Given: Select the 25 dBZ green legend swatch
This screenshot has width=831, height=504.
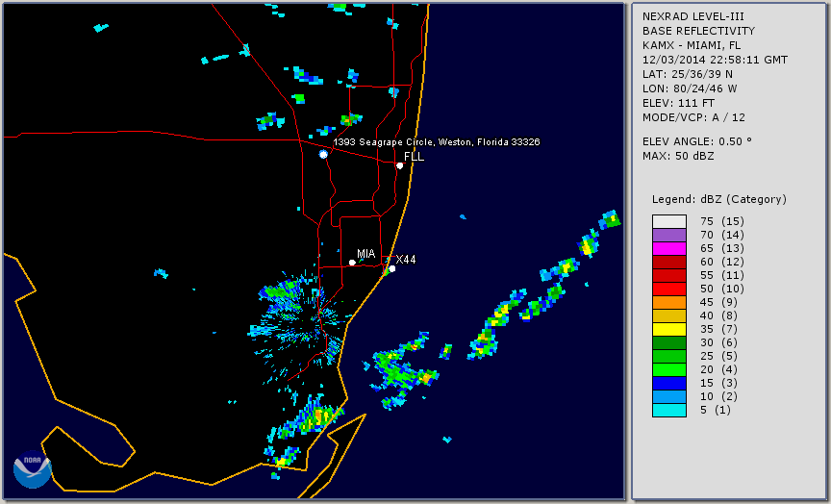Looking at the screenshot, I should tap(668, 356).
